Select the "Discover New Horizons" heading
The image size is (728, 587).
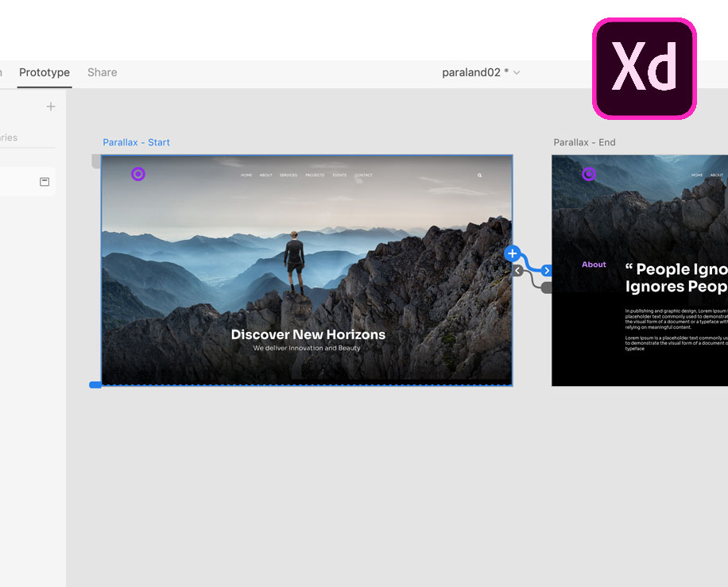pyautogui.click(x=308, y=334)
